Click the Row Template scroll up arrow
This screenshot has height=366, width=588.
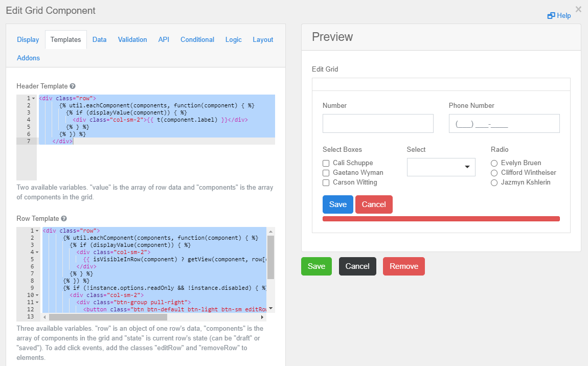tap(271, 232)
